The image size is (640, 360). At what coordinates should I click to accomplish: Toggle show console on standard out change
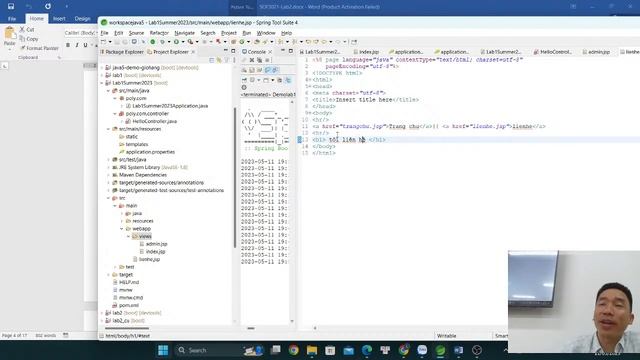[x=268, y=70]
